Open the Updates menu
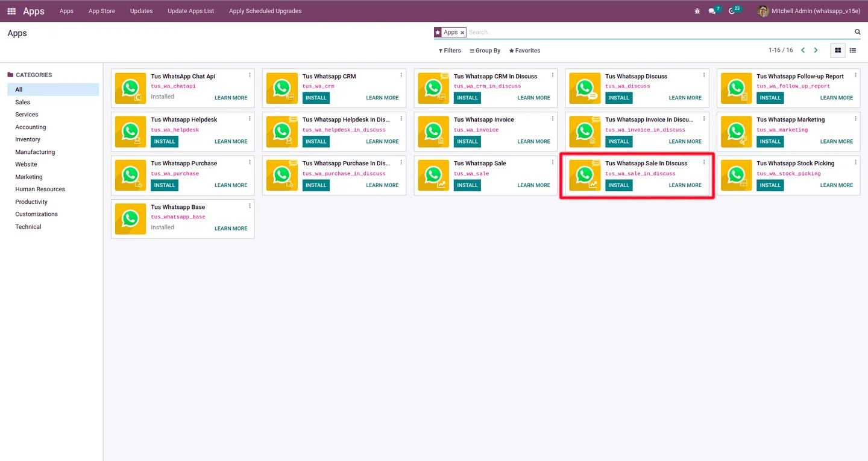The width and height of the screenshot is (868, 461). (x=142, y=11)
